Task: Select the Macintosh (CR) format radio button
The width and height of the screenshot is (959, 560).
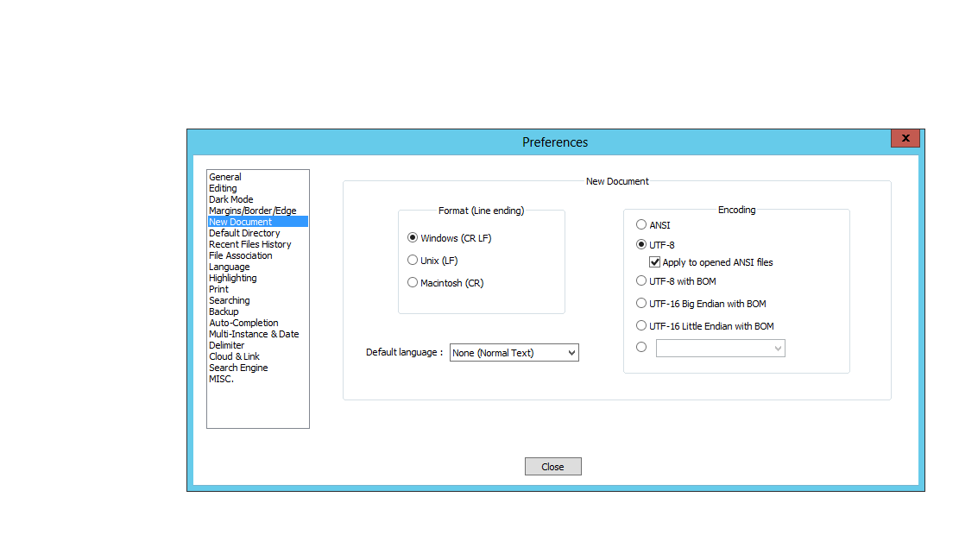Action: pos(413,282)
